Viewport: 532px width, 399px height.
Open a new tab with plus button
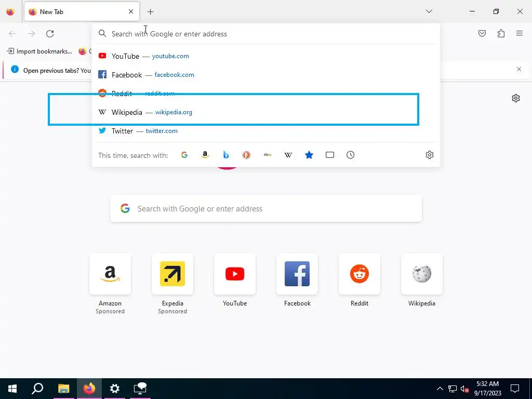(x=150, y=12)
